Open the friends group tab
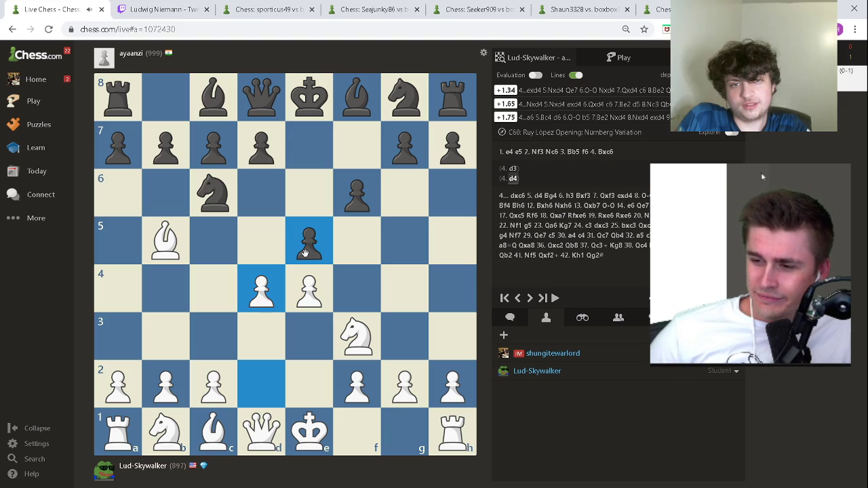 (x=618, y=317)
